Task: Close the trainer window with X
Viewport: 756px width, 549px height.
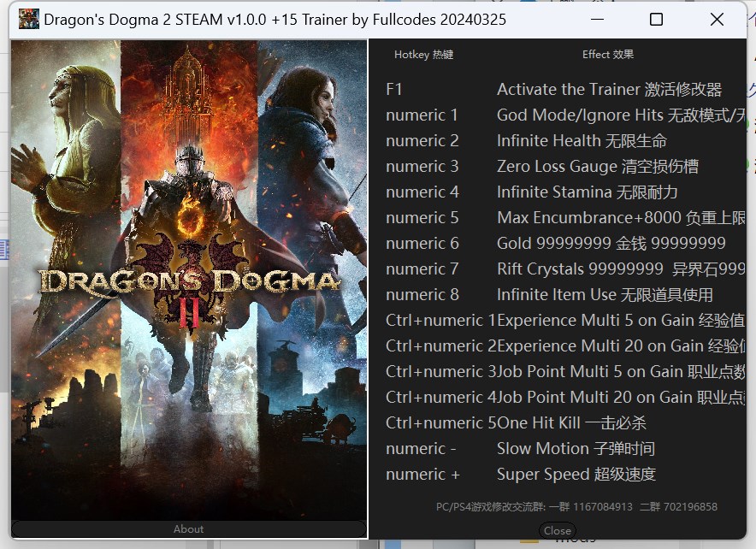Action: tap(717, 20)
